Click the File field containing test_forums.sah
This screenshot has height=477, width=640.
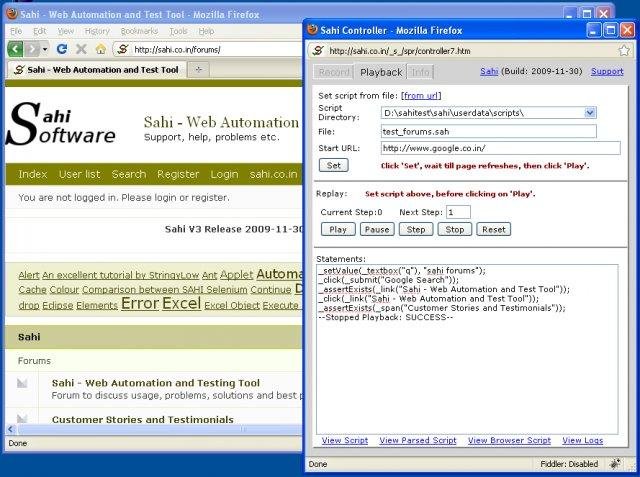[489, 131]
